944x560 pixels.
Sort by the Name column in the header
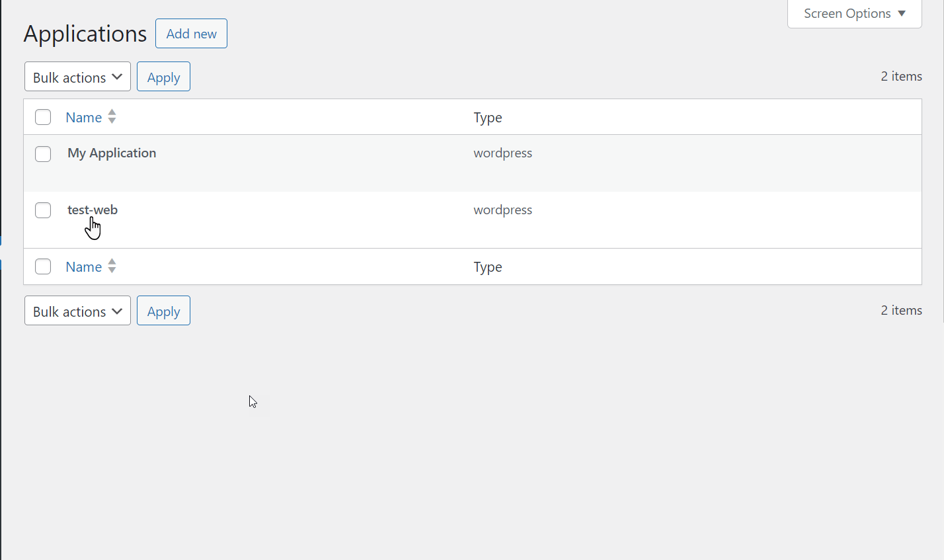coord(84,117)
